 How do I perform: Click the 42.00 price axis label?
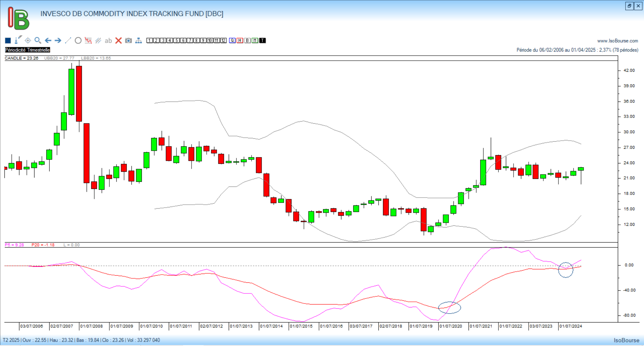629,70
